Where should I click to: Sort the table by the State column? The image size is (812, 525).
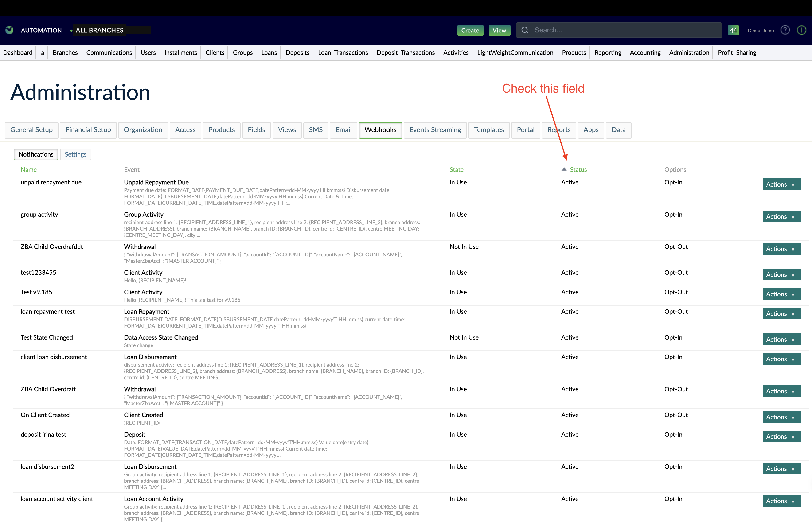tap(457, 169)
